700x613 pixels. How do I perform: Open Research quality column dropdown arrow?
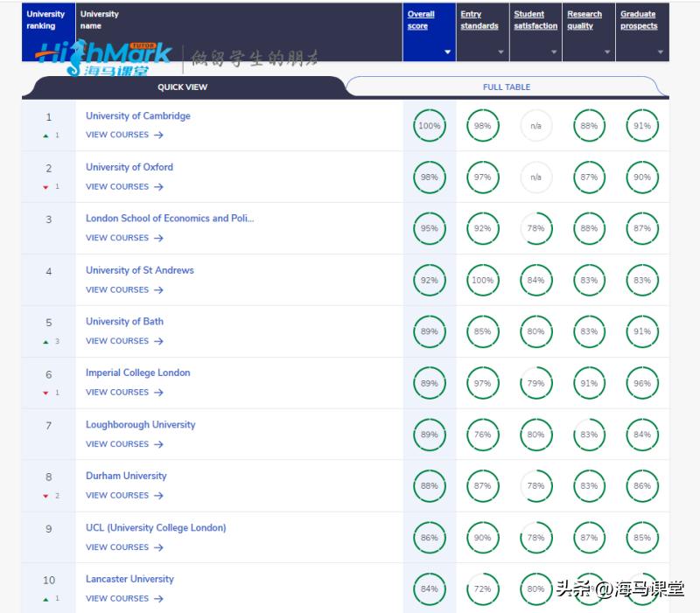click(x=607, y=52)
